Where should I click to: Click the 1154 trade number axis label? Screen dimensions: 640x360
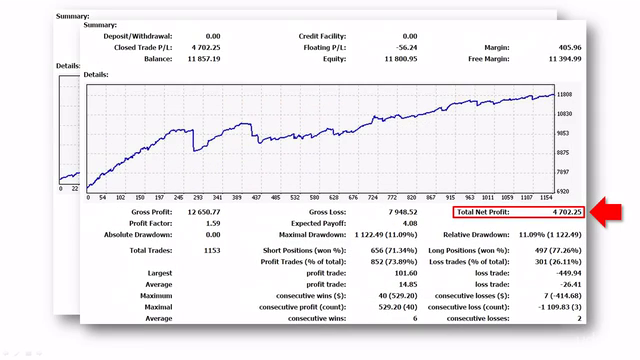click(546, 198)
